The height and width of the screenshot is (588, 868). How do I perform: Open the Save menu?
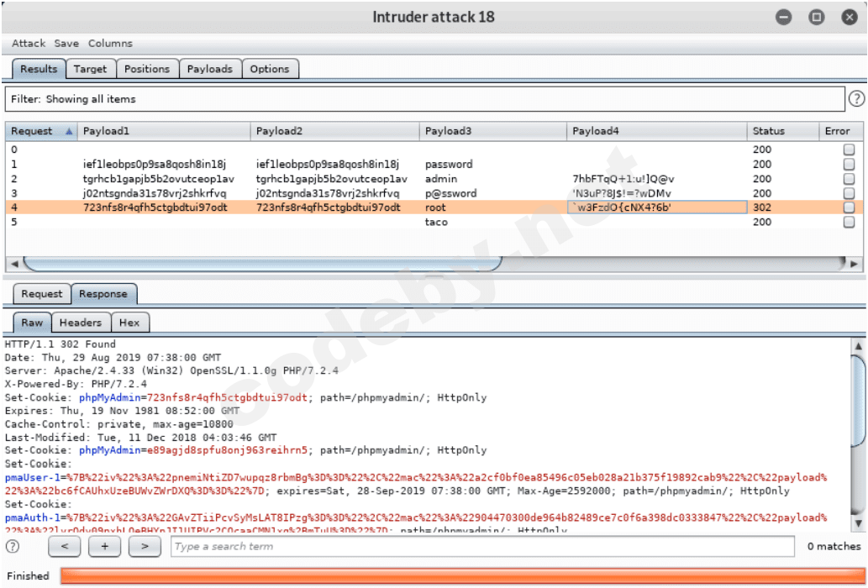[x=66, y=43]
